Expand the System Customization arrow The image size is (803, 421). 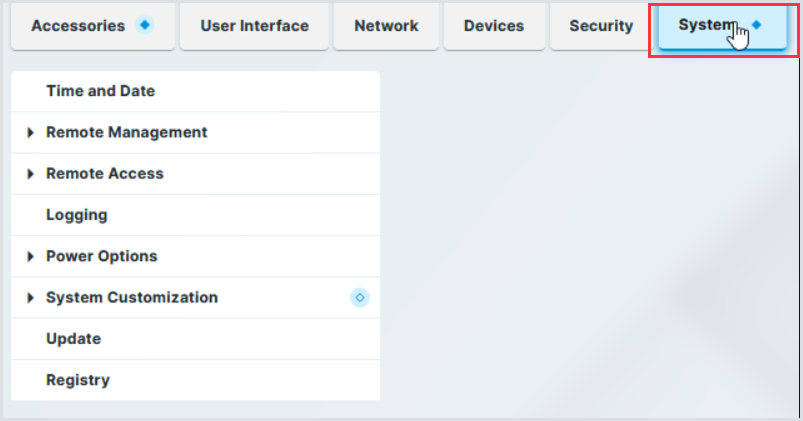point(31,298)
